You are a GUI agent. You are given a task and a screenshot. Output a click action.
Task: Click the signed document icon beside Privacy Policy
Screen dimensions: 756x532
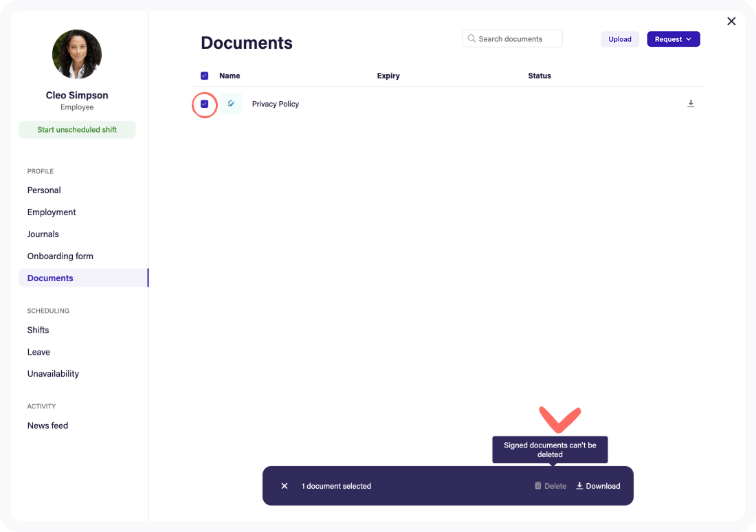231,103
